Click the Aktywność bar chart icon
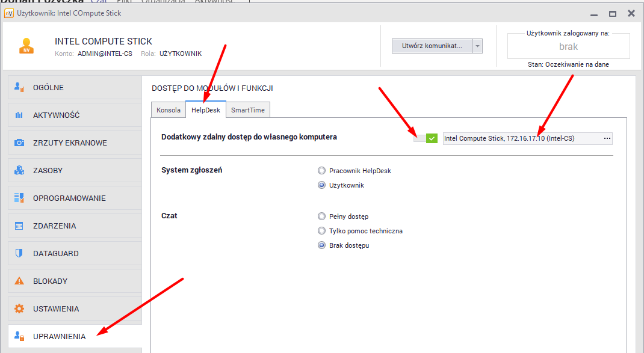 [19, 115]
